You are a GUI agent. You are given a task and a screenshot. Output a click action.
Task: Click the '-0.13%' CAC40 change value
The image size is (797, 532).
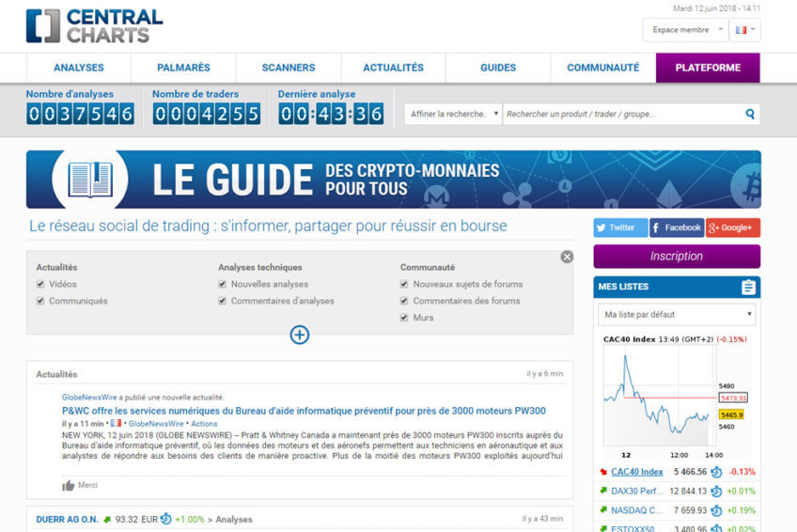click(x=742, y=472)
